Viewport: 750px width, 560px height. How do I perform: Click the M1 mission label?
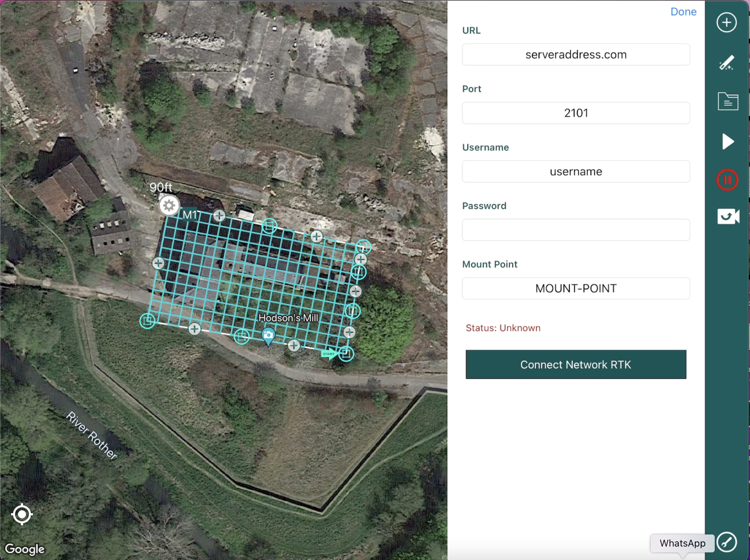(x=190, y=215)
